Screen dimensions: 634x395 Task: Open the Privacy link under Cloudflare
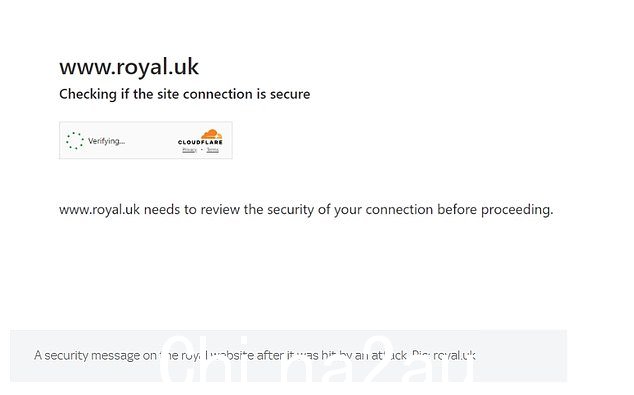coord(189,150)
